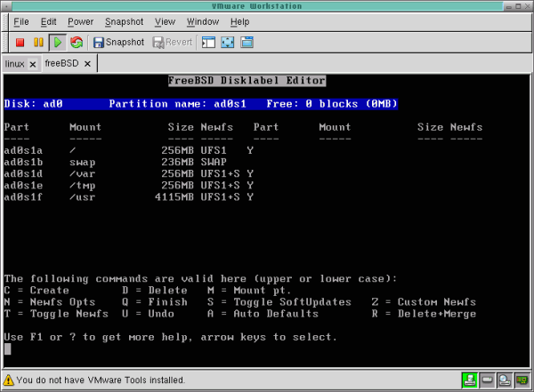
Task: Switch to the linux VM tab
Action: 14,64
